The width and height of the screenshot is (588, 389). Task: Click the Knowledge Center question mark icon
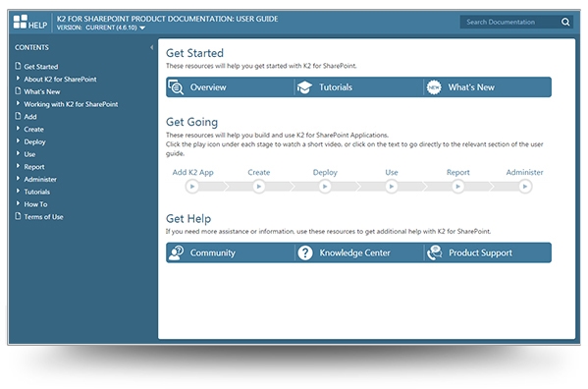[x=305, y=252]
